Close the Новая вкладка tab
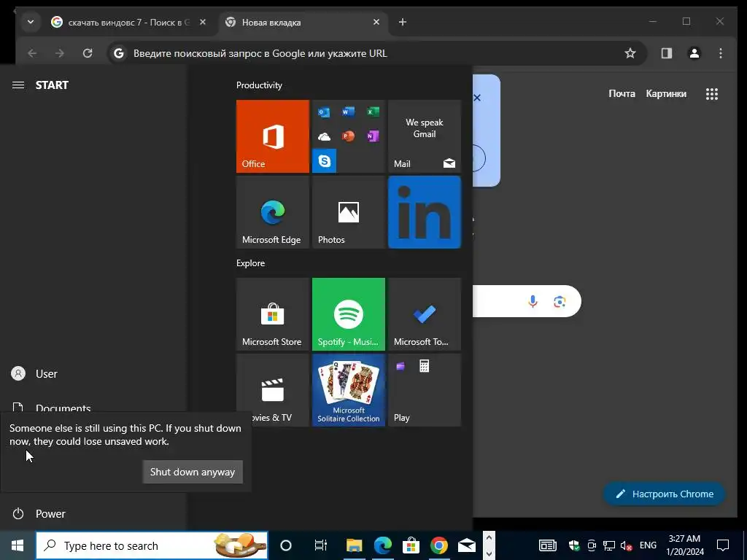 376,22
